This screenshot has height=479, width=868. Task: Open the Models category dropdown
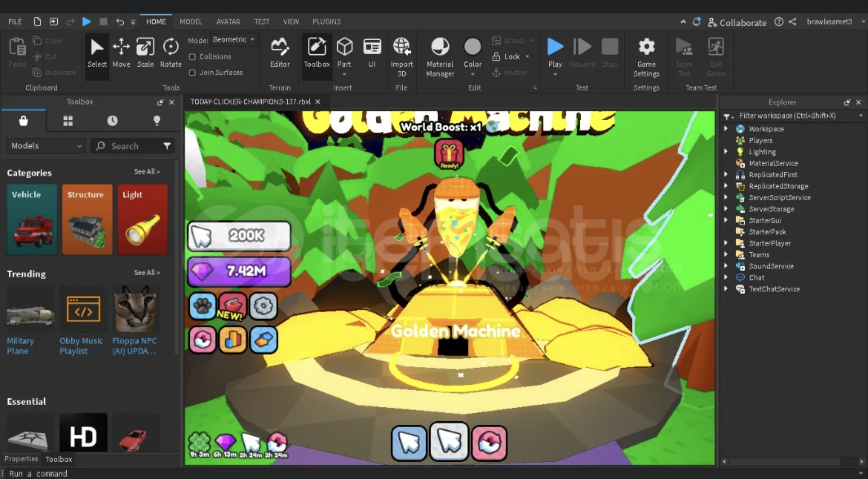[x=46, y=146]
